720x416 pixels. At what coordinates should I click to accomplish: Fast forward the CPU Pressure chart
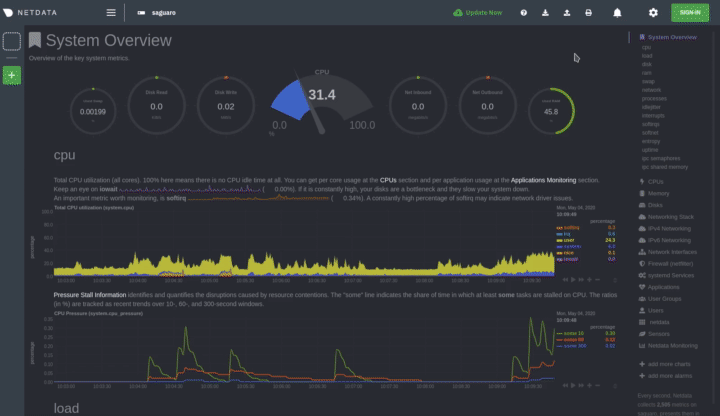[581, 385]
